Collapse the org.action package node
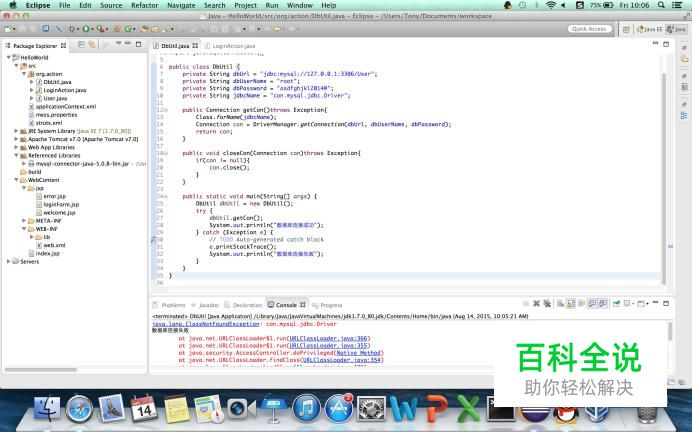692x432 pixels. pyautogui.click(x=24, y=74)
